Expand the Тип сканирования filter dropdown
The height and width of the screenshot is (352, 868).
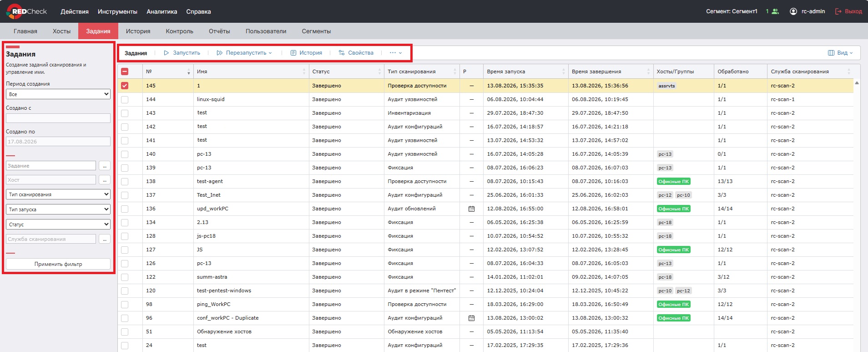[x=58, y=194]
